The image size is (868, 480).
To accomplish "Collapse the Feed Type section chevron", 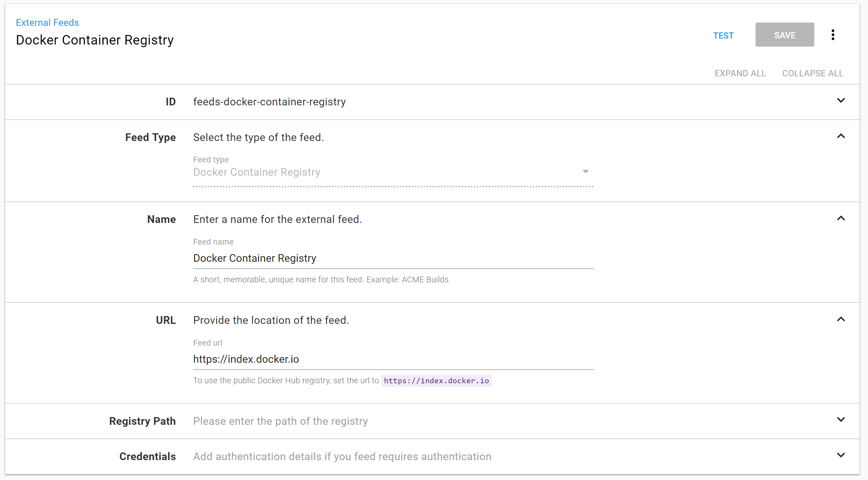I will 841,136.
